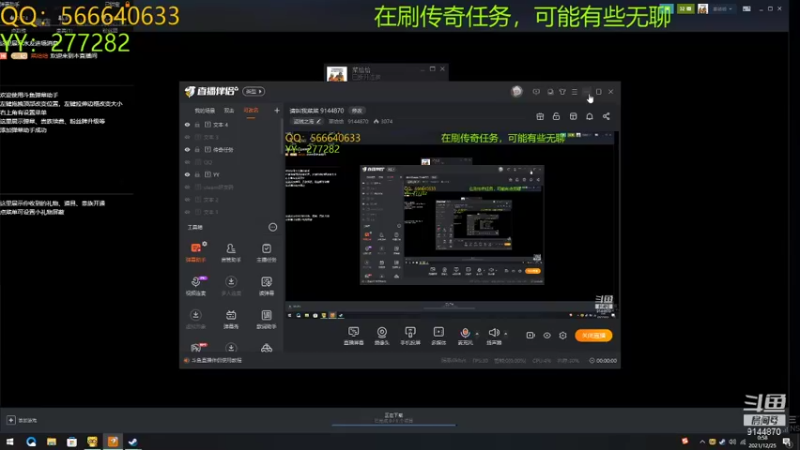
Task: Open speaker options arrow
Action: click(x=506, y=334)
